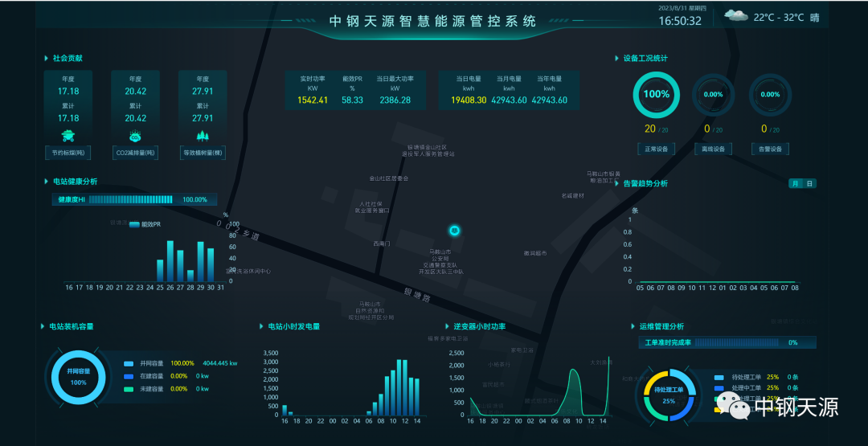Switch alarm trend to 日 view
Image resolution: width=868 pixels, height=446 pixels.
[809, 184]
